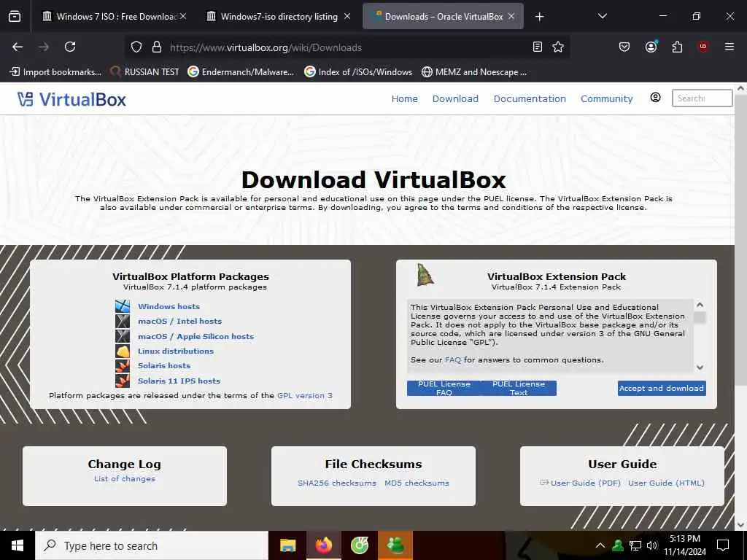Open the macOS / Intel hosts link
The width and height of the screenshot is (747, 560).
[x=179, y=321]
